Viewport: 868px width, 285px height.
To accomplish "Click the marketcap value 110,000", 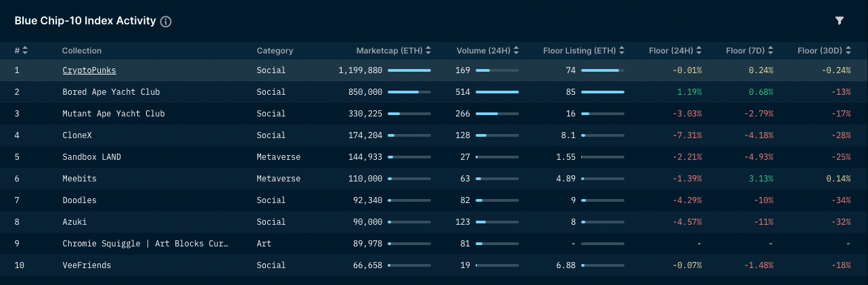I will (365, 179).
